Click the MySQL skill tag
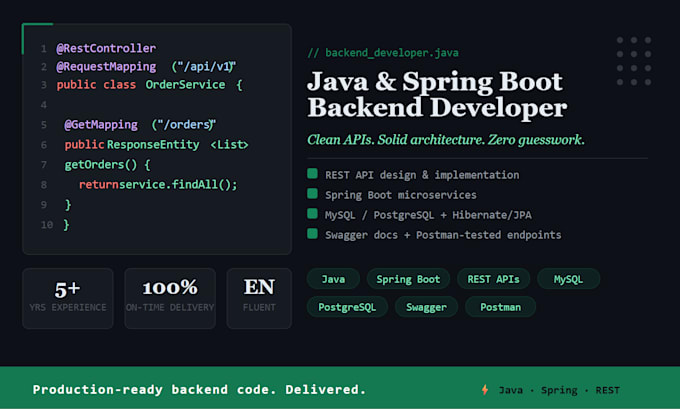Viewport: 680px width, 409px height. point(568,279)
